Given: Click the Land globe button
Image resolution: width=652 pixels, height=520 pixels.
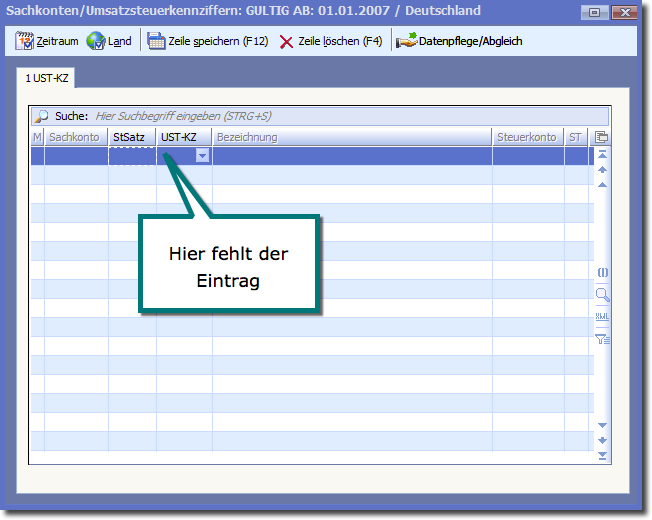Looking at the screenshot, I should [109, 42].
